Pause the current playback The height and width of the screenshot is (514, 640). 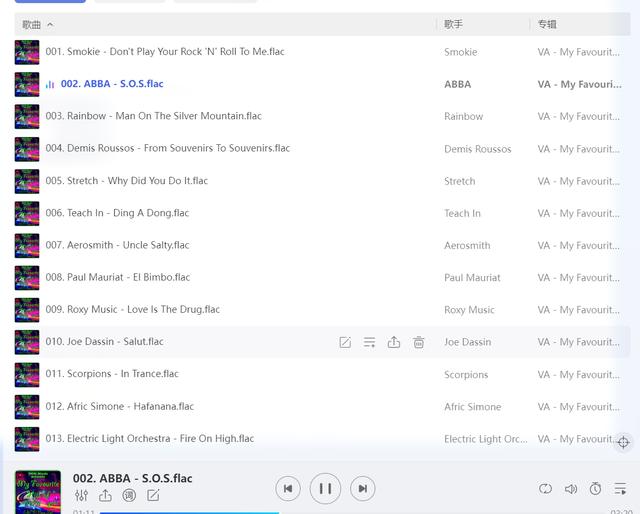point(325,488)
